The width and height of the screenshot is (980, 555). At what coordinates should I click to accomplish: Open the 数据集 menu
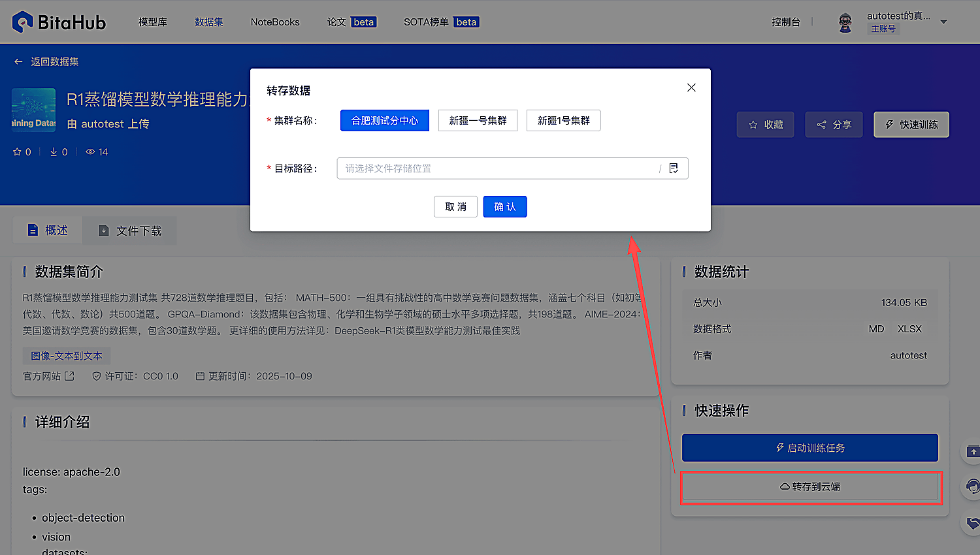coord(209,22)
